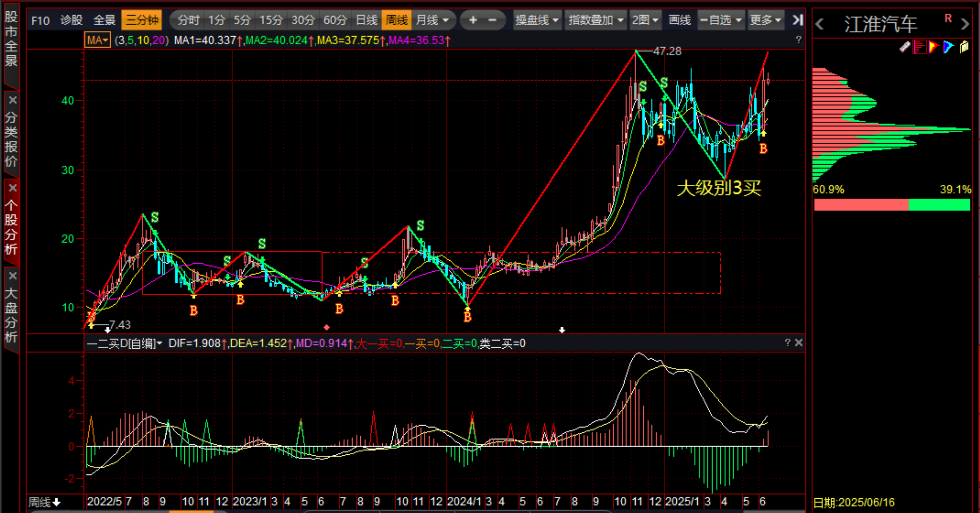This screenshot has width=980, height=513.
Task: Zoom out chart with minus button
Action: coord(492,20)
